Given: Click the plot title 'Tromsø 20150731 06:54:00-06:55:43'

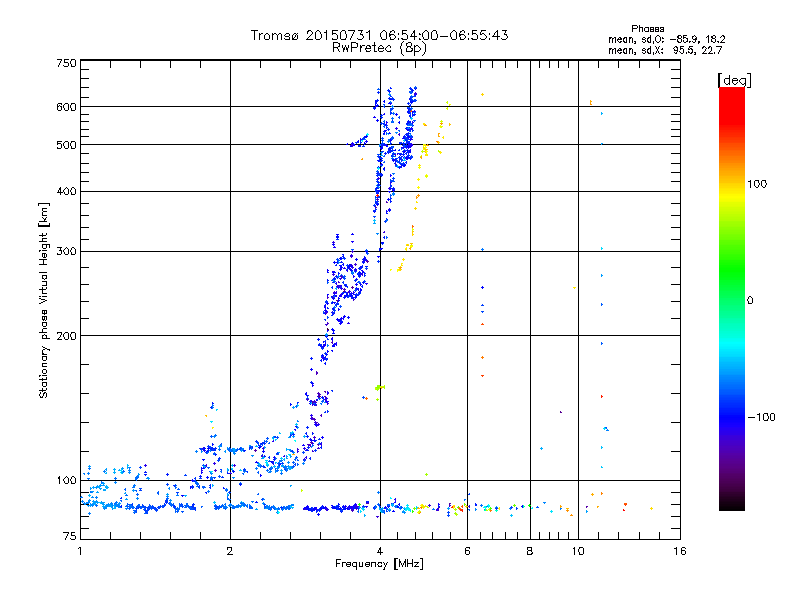Looking at the screenshot, I should (379, 35).
